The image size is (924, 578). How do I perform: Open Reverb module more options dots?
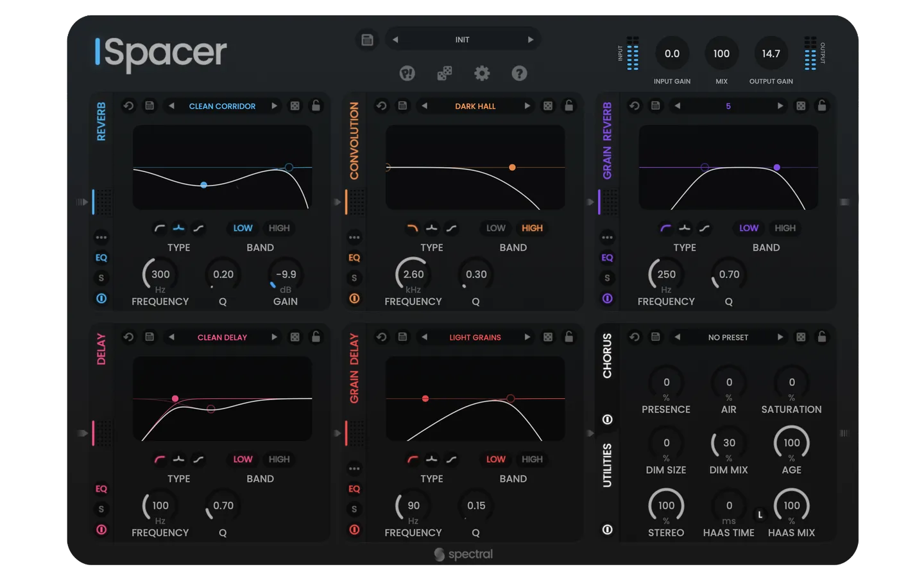tap(101, 238)
